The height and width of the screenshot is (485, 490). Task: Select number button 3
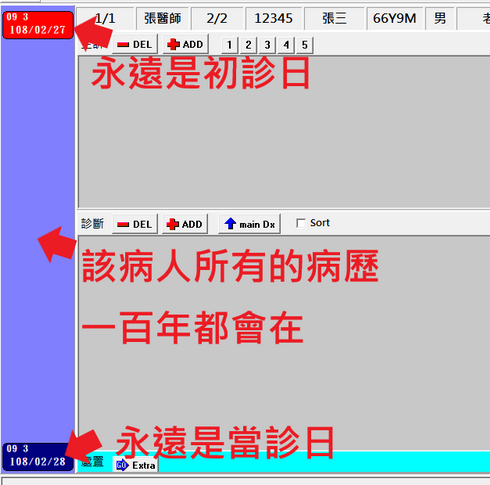click(267, 45)
